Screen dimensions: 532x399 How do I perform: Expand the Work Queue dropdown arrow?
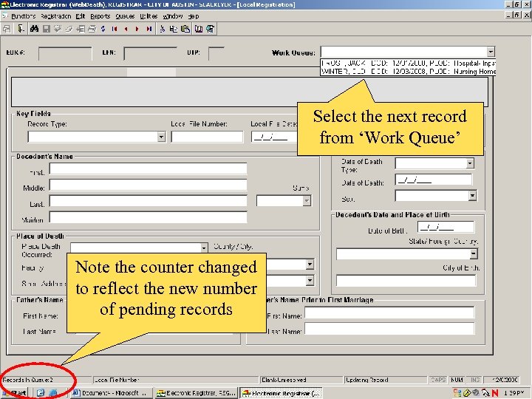point(491,52)
